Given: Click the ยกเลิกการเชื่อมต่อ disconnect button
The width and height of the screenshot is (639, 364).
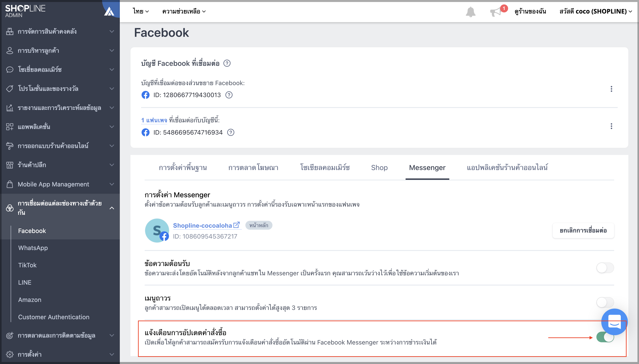Looking at the screenshot, I should tap(583, 231).
